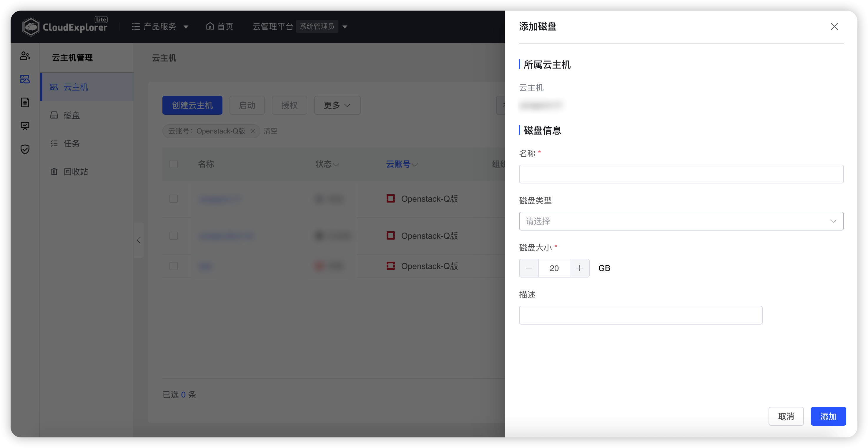868x448 pixels.
Task: Click the 产品服务 list icon
Action: (136, 26)
